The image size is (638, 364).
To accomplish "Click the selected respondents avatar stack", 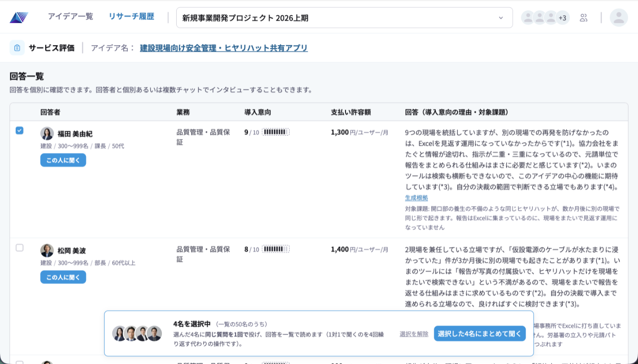I will [x=137, y=334].
